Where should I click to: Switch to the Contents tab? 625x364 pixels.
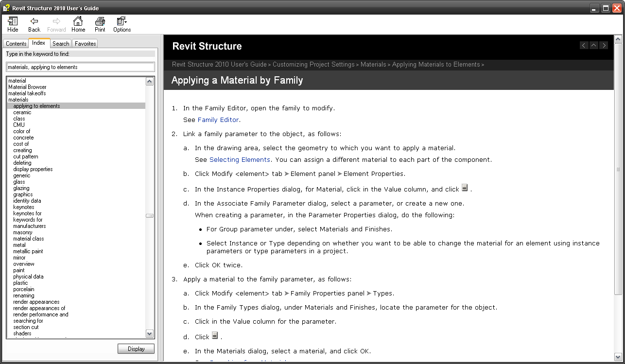[x=16, y=44]
